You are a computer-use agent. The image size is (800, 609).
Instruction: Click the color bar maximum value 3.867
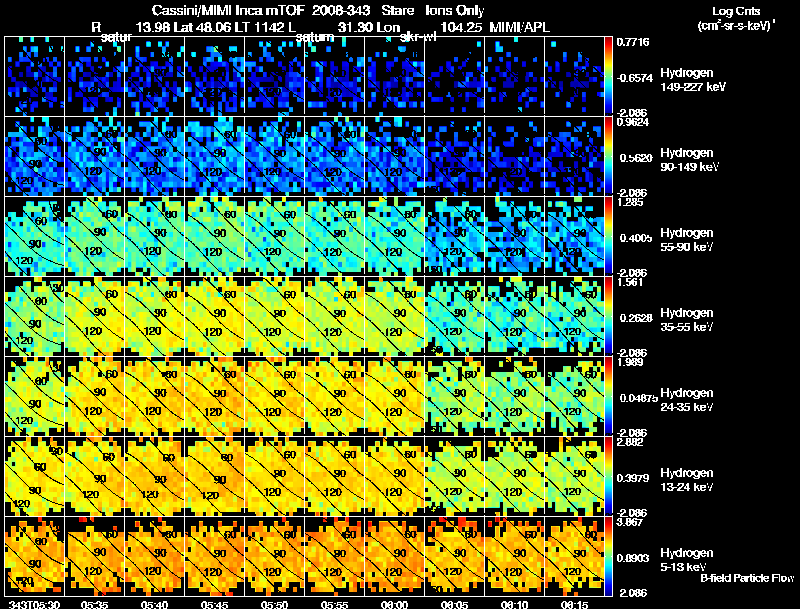tap(630, 522)
